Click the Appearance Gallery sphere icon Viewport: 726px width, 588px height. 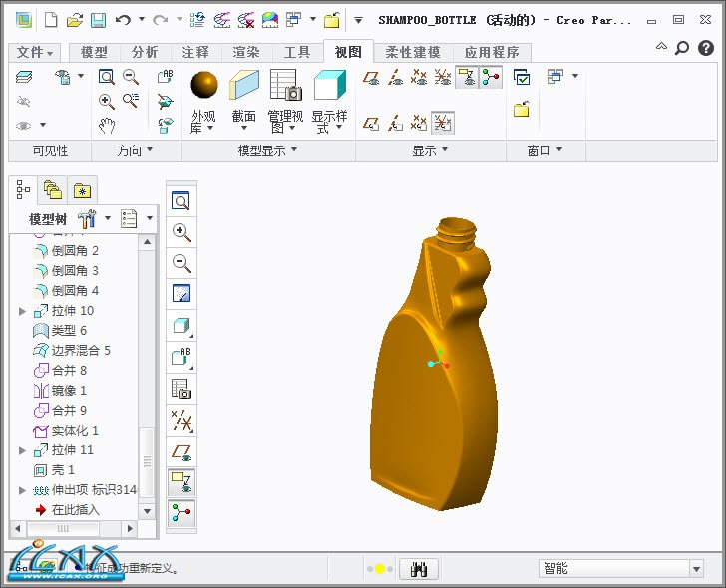click(x=203, y=85)
